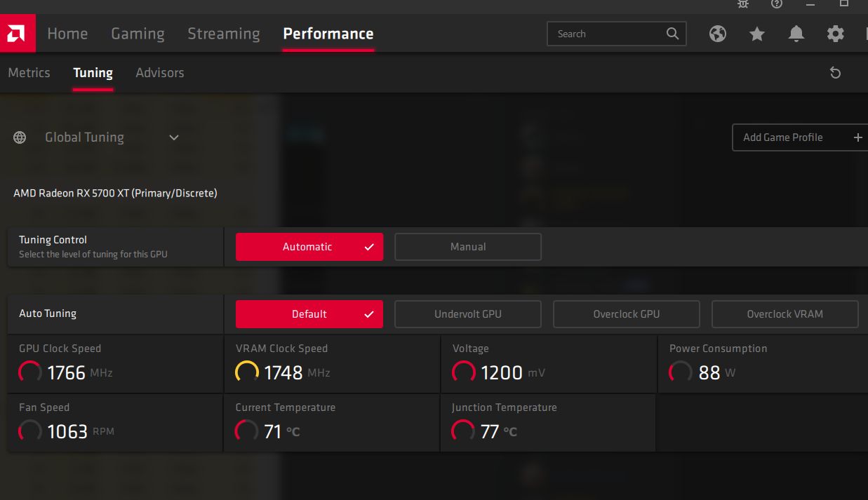Enable Overclock GPU auto tuning
868x500 pixels.
[x=627, y=314]
